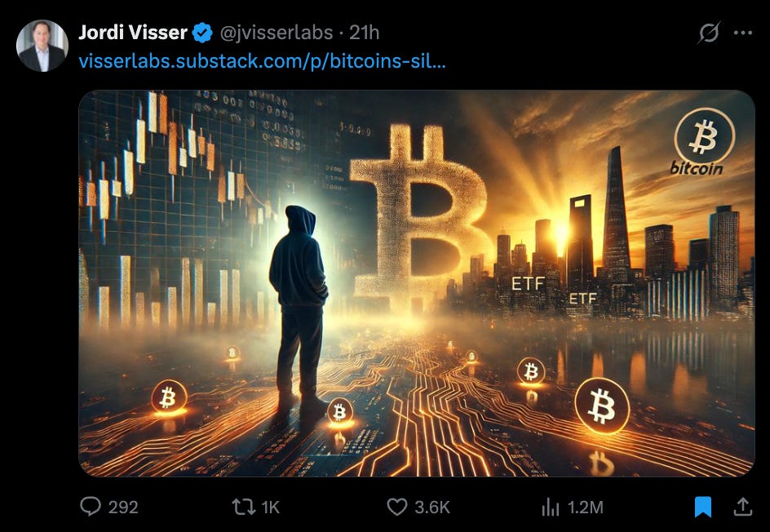Click the repost arrows icon
This screenshot has height=532, width=770.
244,507
